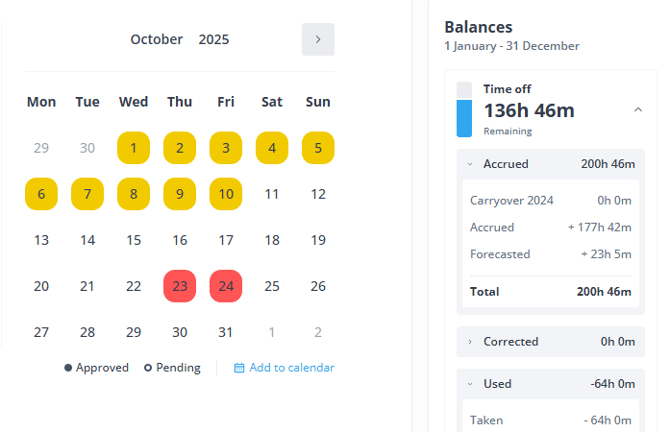670x432 pixels.
Task: Collapse the Used section
Action: (471, 384)
